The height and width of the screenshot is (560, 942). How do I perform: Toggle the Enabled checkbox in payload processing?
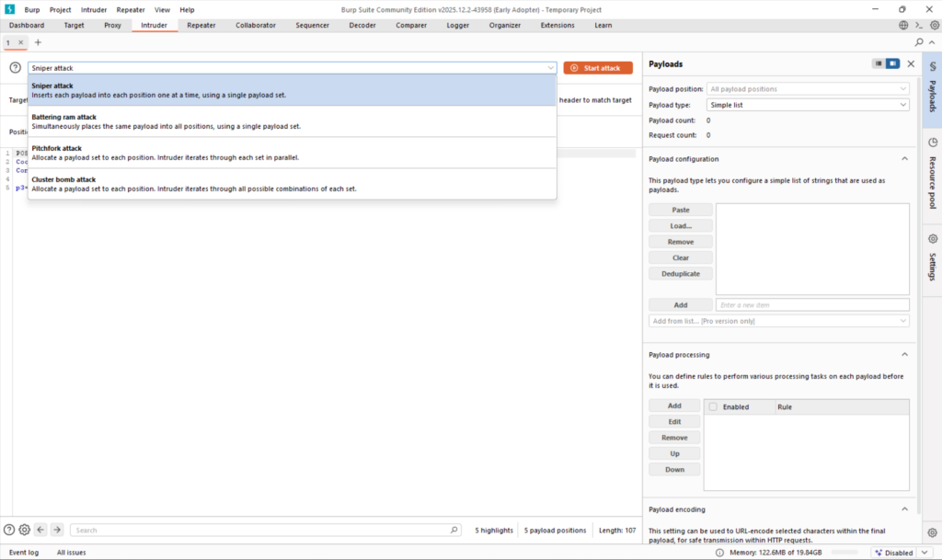pyautogui.click(x=713, y=406)
